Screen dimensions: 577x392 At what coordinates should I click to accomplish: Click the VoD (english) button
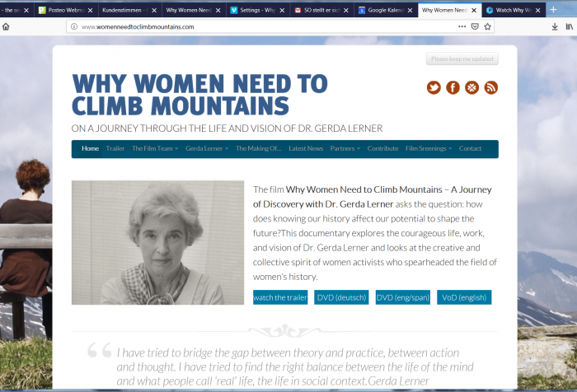464,297
